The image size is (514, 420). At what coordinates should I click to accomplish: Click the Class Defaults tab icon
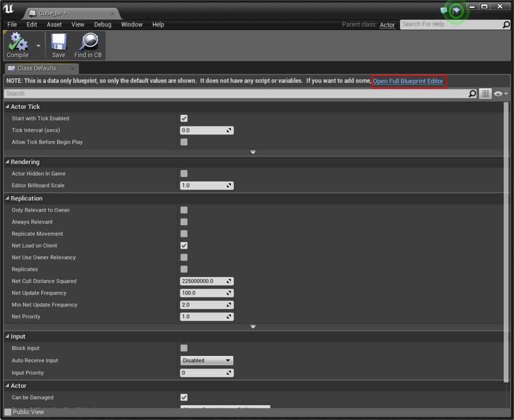(11, 68)
